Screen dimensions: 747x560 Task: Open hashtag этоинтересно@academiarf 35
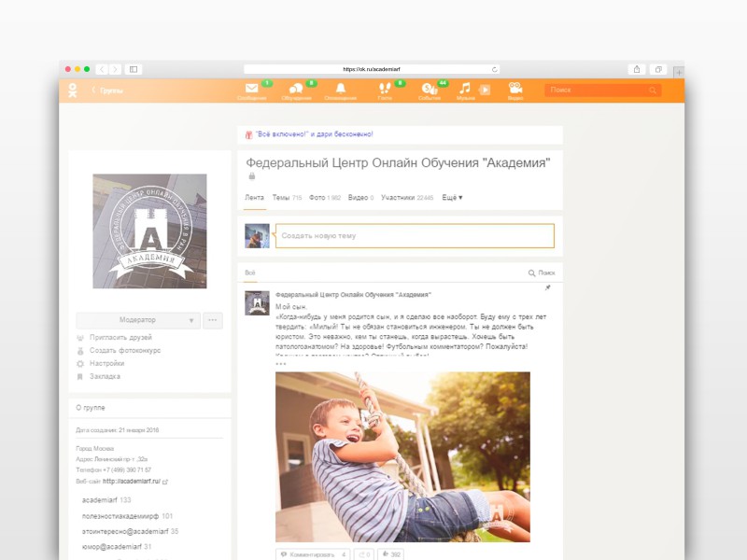click(130, 531)
